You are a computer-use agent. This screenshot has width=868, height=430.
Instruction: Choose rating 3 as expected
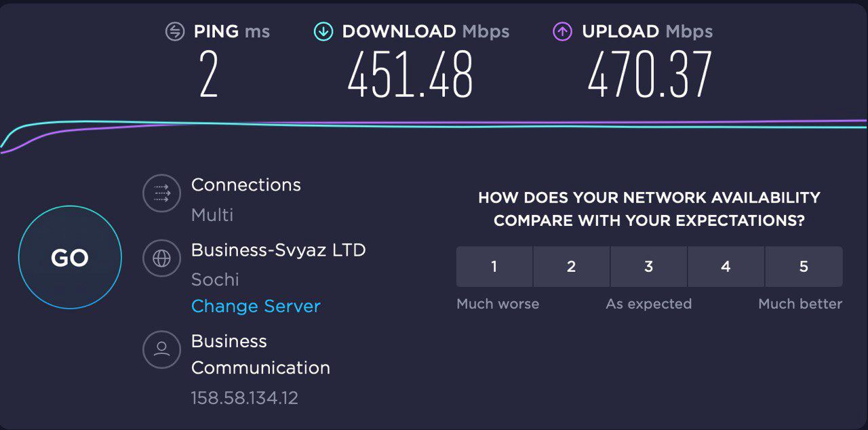[649, 267]
